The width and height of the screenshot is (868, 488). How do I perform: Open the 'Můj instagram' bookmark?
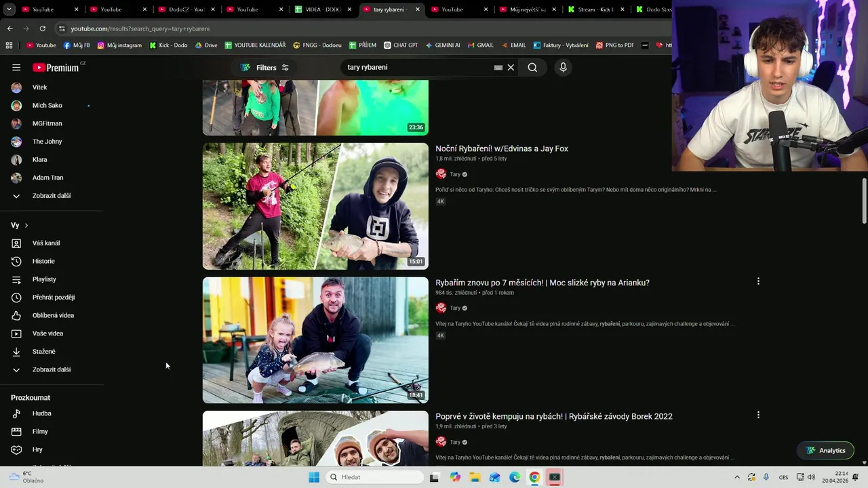pos(119,45)
